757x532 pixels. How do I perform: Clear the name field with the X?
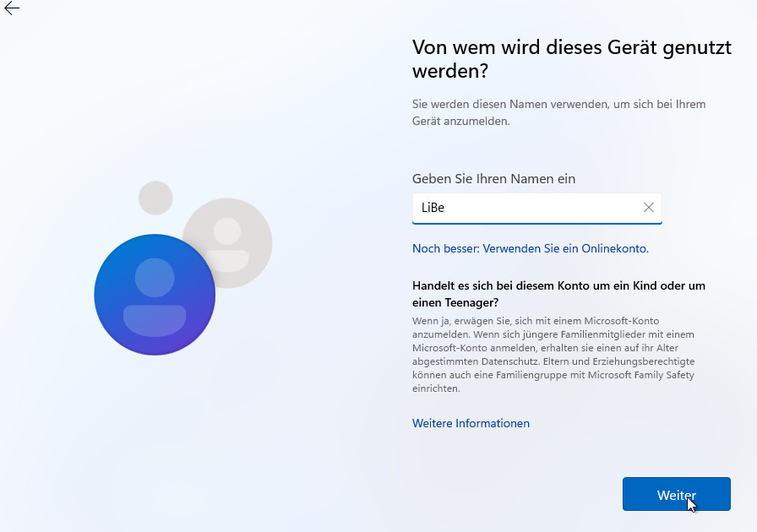(649, 208)
